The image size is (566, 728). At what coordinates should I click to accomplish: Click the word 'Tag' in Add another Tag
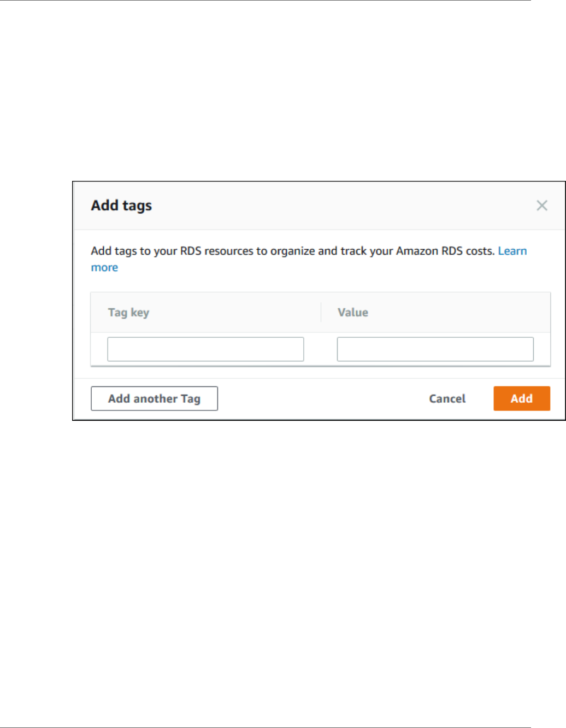[191, 399]
